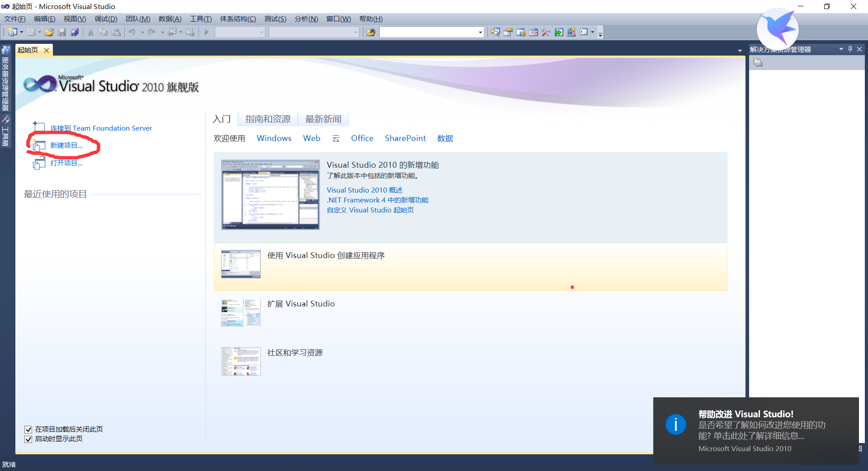Open the 工具(T) menu
The image size is (868, 471).
(x=201, y=19)
